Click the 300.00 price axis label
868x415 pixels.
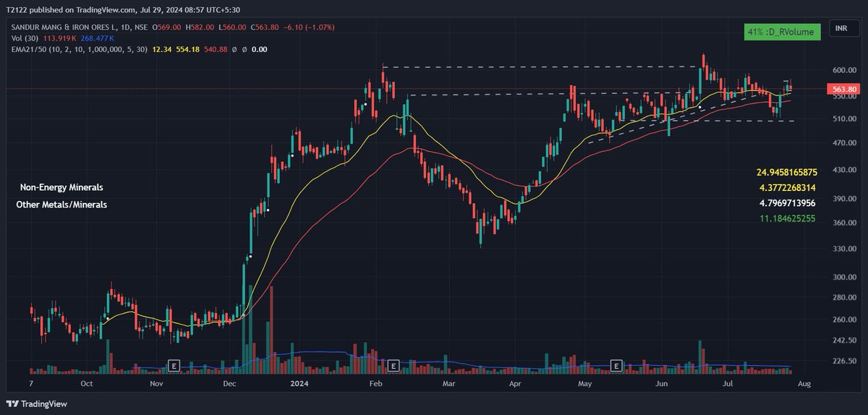click(844, 277)
